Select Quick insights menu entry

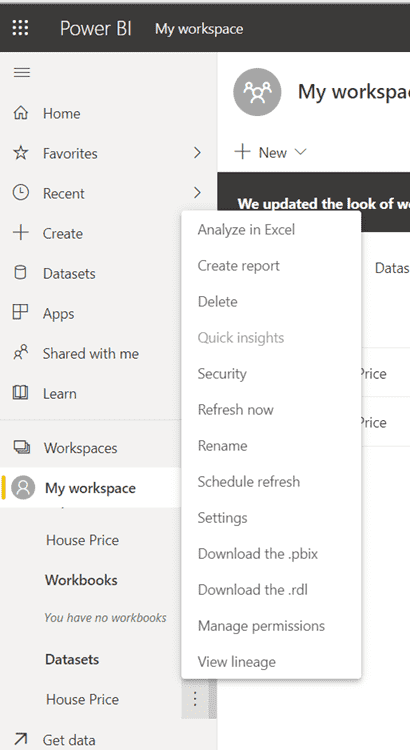[271, 338]
